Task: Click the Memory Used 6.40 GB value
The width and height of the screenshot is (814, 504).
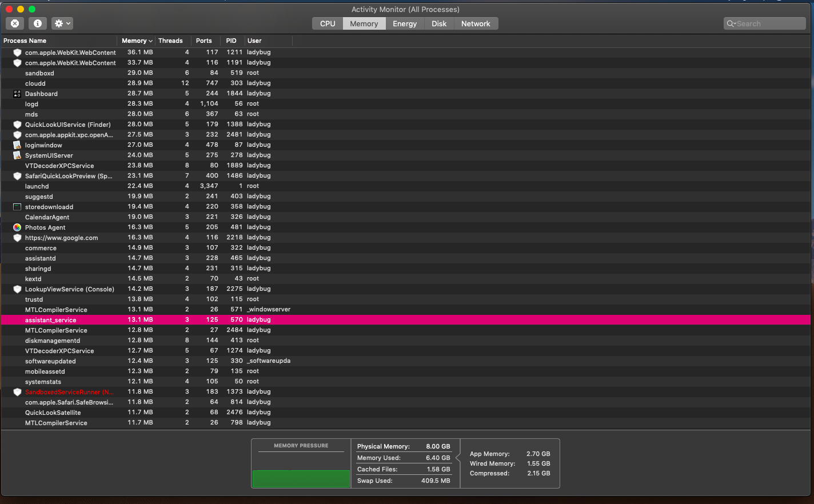Action: 438,458
